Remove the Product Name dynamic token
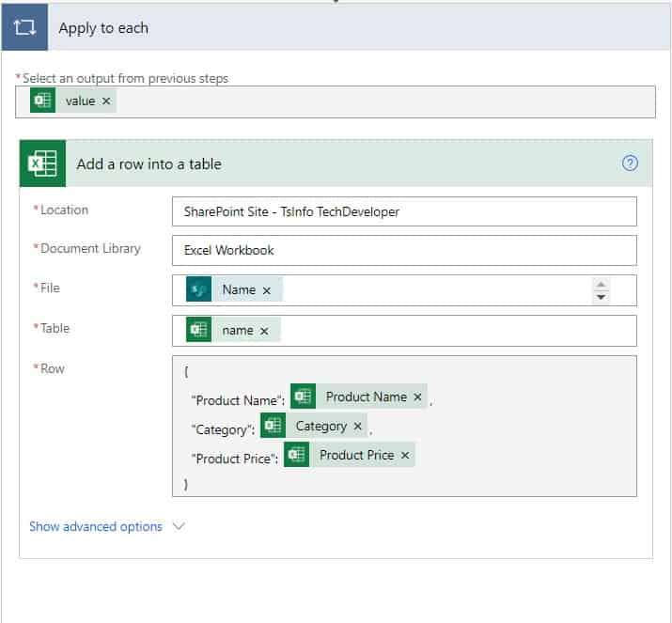The height and width of the screenshot is (623, 672). (417, 397)
